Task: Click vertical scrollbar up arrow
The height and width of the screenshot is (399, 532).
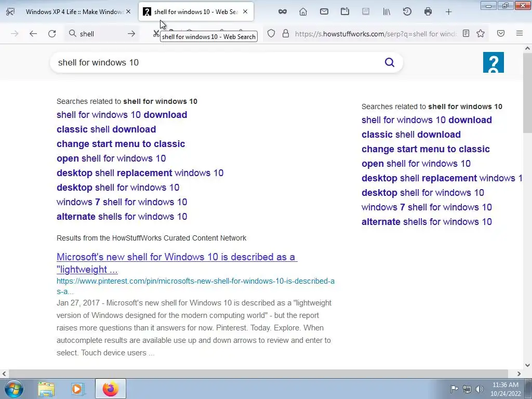Action: (x=527, y=48)
